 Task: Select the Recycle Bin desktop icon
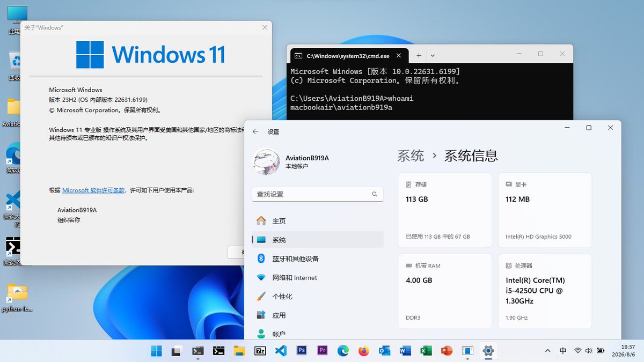pos(14,65)
